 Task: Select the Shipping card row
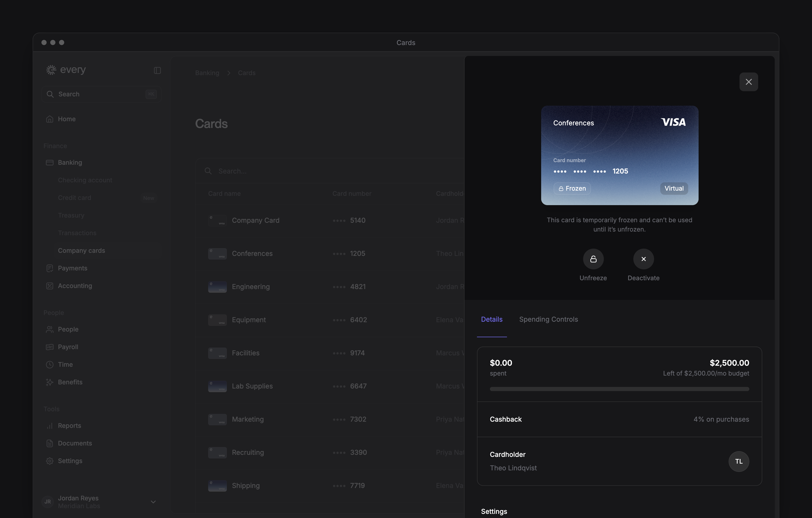pos(330,486)
